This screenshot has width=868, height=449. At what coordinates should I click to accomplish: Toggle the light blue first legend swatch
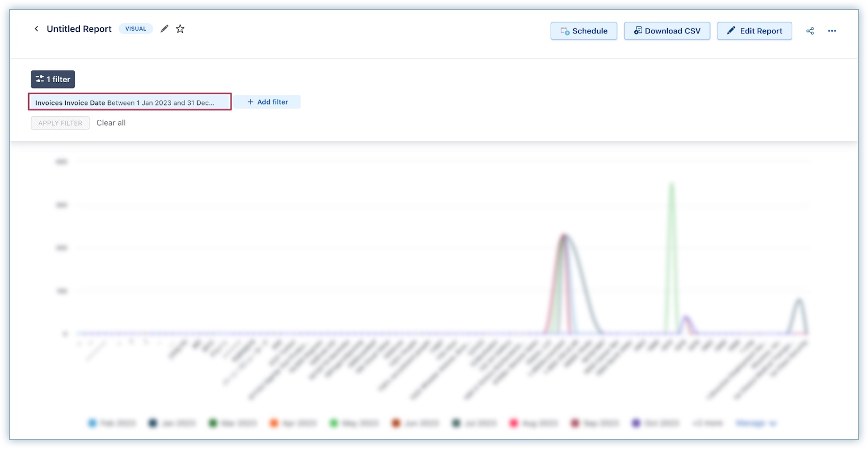click(x=93, y=423)
